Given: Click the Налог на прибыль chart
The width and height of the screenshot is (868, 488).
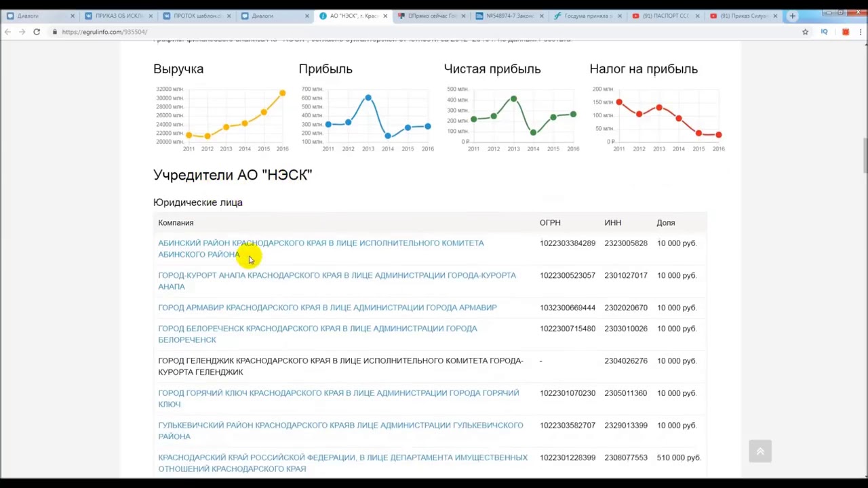Looking at the screenshot, I should pos(658,119).
